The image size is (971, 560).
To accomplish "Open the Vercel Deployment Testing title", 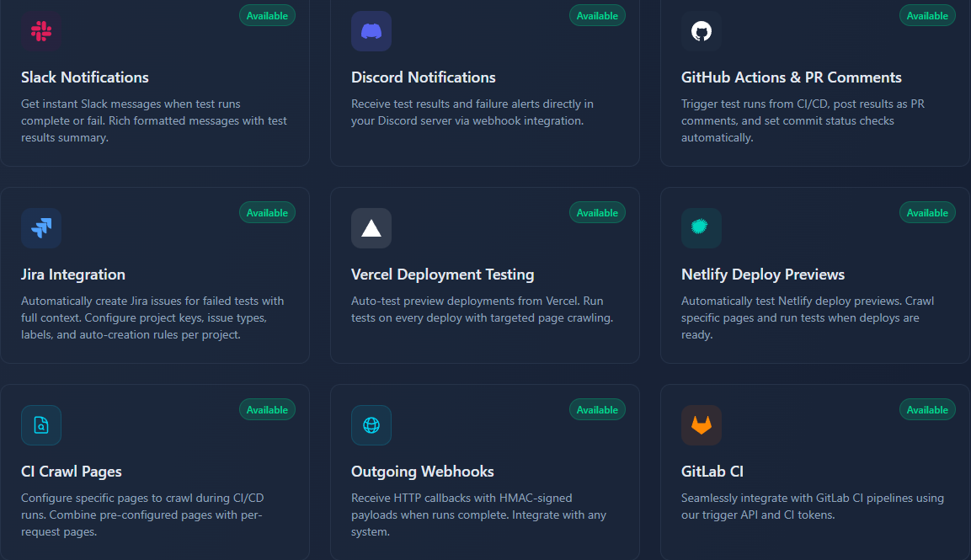I will [x=442, y=275].
